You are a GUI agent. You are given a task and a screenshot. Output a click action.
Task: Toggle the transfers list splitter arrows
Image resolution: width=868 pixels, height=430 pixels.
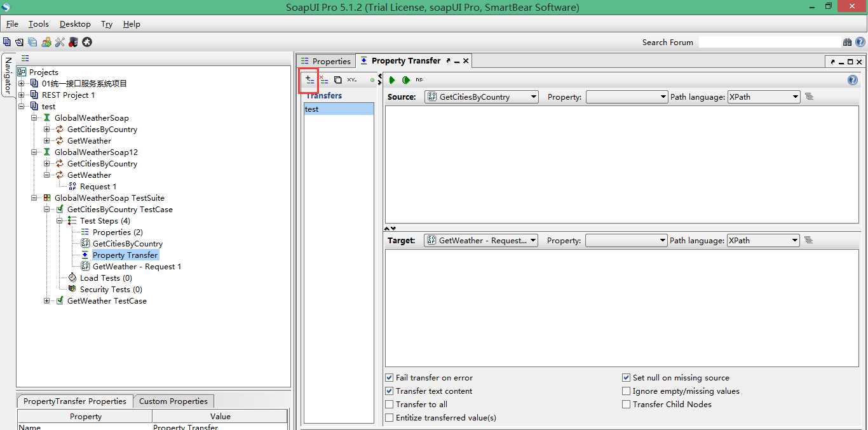(380, 79)
